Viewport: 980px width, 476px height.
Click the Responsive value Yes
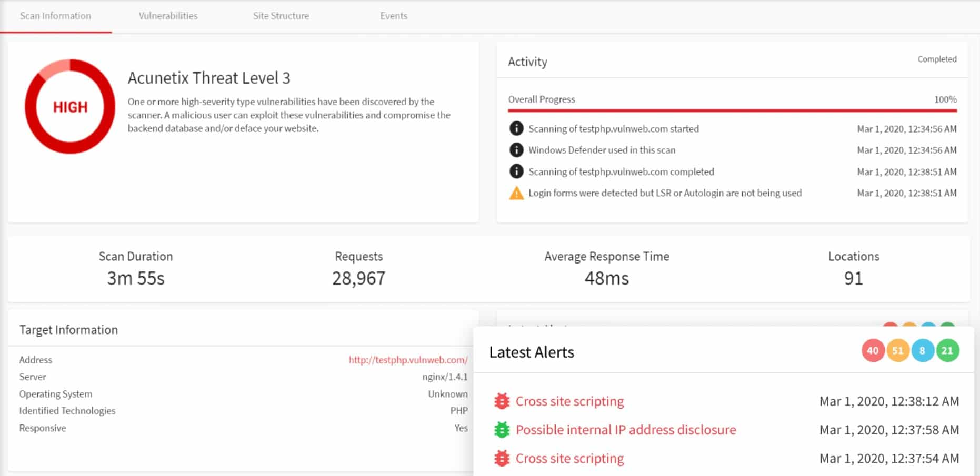pos(461,428)
